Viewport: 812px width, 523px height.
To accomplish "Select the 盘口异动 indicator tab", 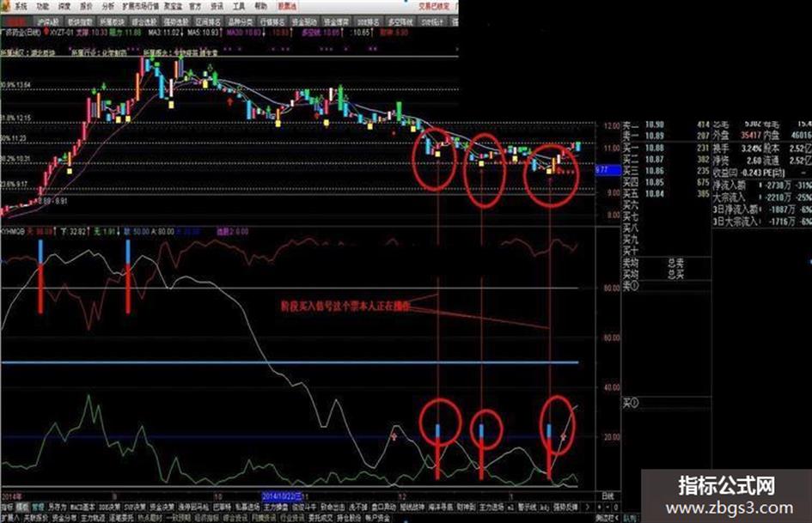I will coord(384,508).
